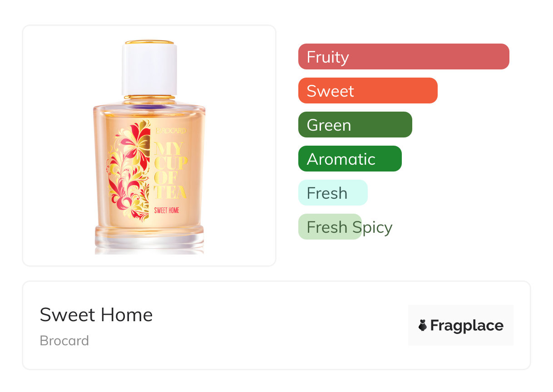The image size is (553, 392).
Task: Choose the Aromatic accord bar
Action: tap(350, 159)
